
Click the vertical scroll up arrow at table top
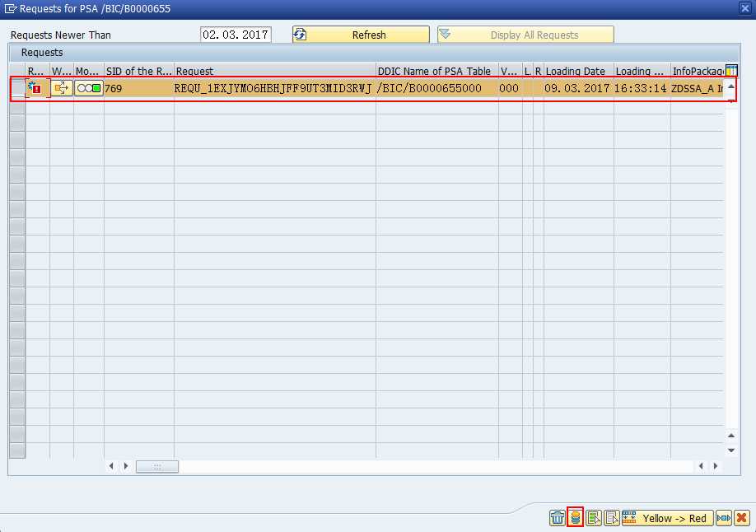pyautogui.click(x=731, y=86)
